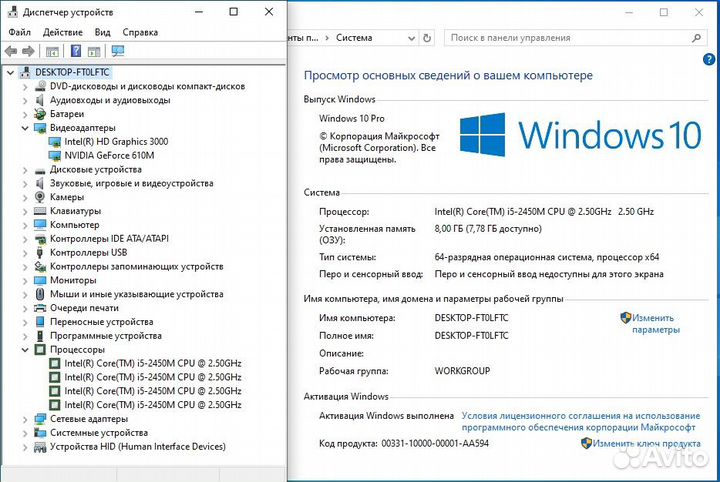Open the address bar history dropdown arrow
The image size is (720, 482).
coord(411,38)
